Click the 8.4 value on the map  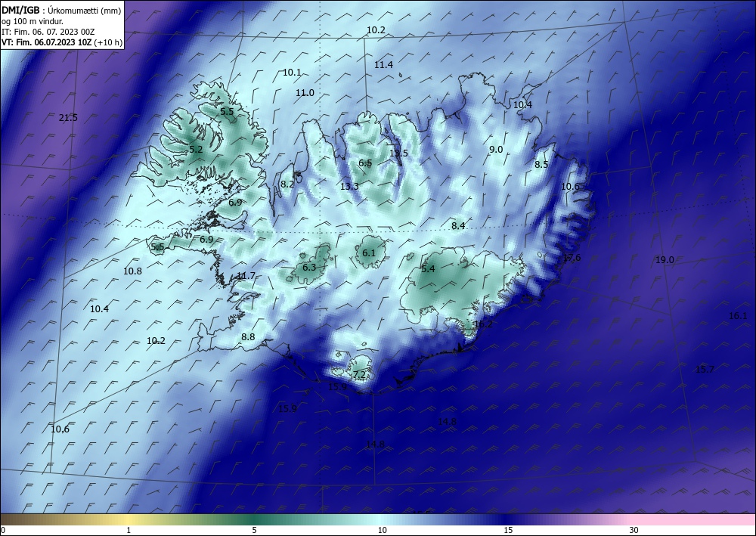pyautogui.click(x=458, y=225)
